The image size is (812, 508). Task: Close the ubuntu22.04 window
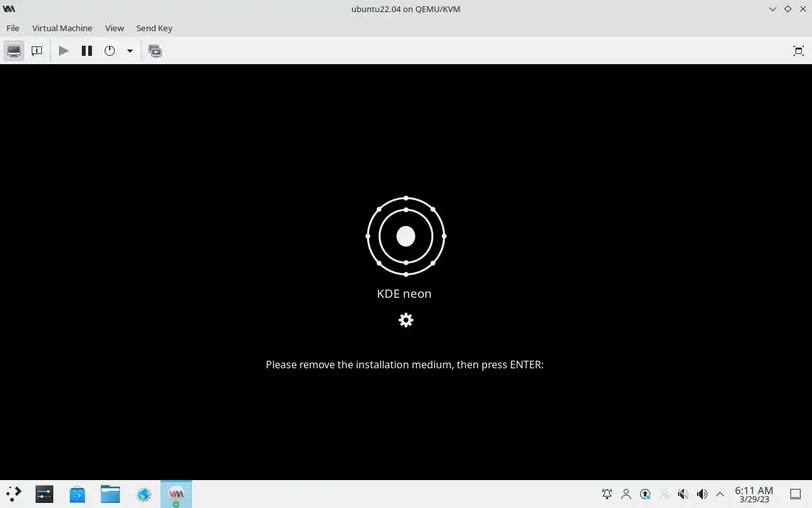pyautogui.click(x=802, y=9)
